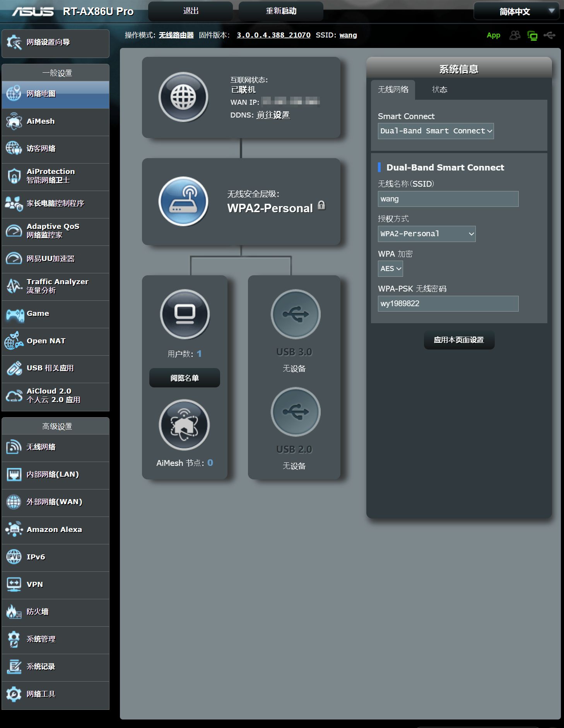Screen dimensions: 564x728
Task: Open Firewall (防火墙) settings
Action: [x=55, y=612]
